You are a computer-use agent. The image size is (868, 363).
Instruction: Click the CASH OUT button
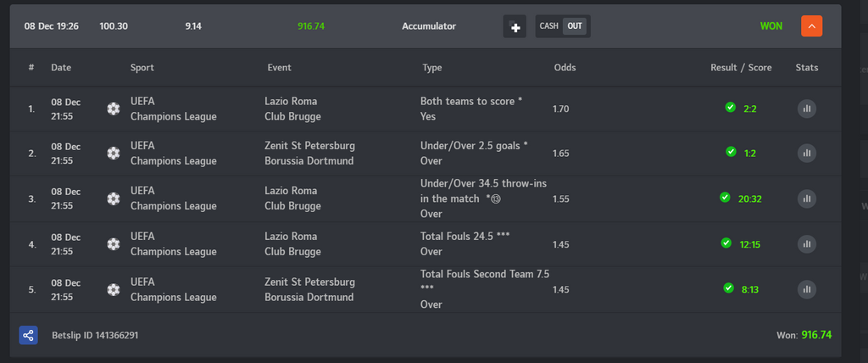pos(562,26)
